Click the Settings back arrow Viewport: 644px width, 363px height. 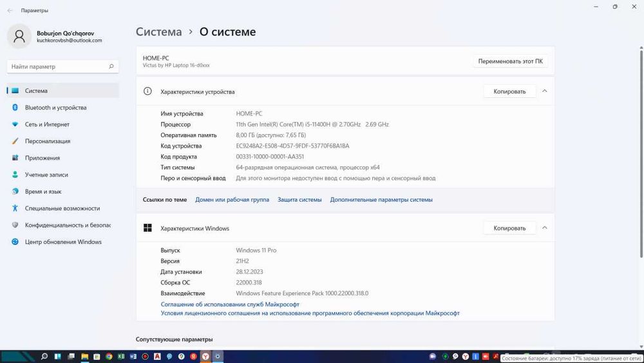point(10,10)
